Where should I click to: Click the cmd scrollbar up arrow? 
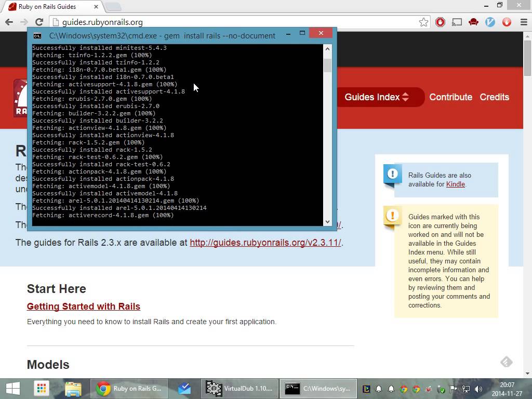[x=327, y=49]
